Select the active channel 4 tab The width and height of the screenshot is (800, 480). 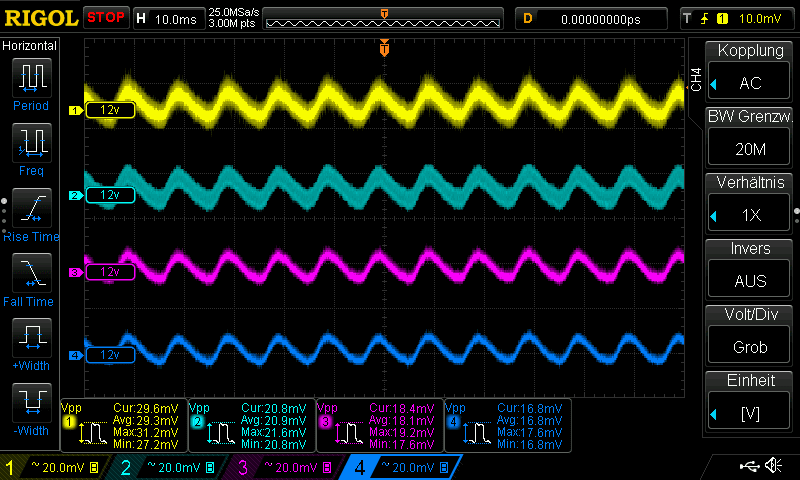(402, 467)
